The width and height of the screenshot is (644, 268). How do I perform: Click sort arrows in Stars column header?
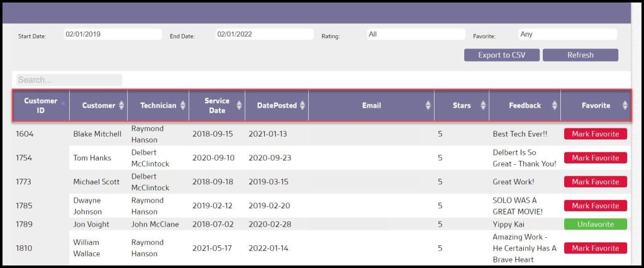pyautogui.click(x=483, y=106)
